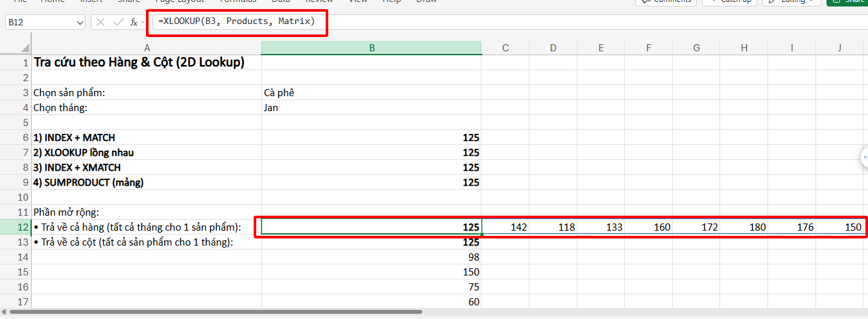Select row 5 header
This screenshot has height=319, width=868.
16,123
